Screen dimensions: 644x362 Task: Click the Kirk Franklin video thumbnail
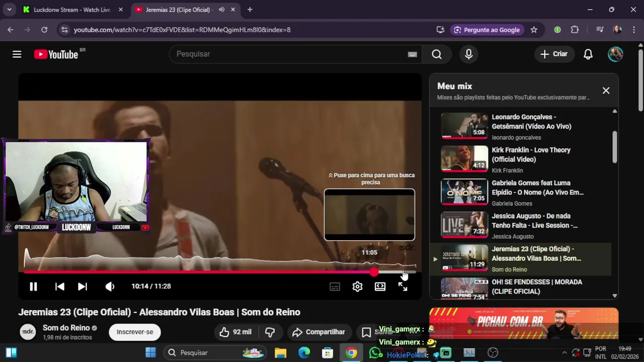tap(464, 159)
